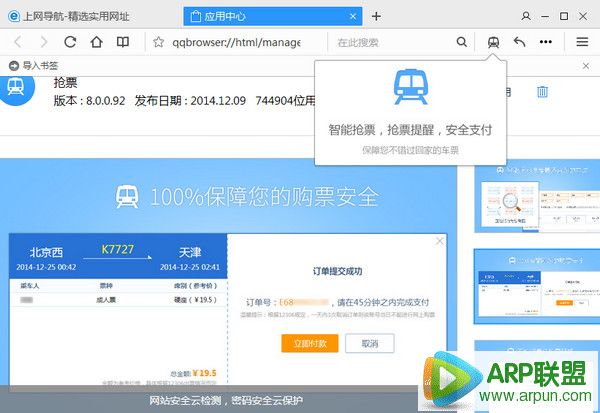Go to the browser home page

[96, 42]
